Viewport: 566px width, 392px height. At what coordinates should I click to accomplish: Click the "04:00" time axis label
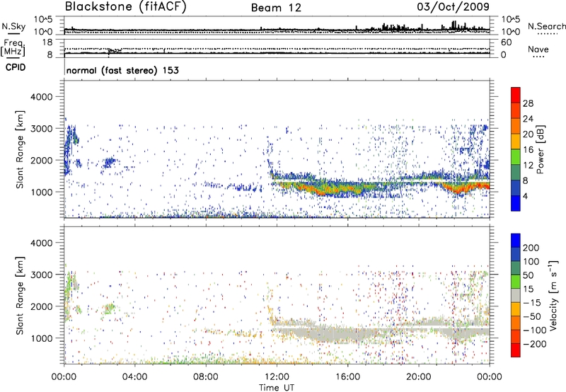(x=135, y=377)
